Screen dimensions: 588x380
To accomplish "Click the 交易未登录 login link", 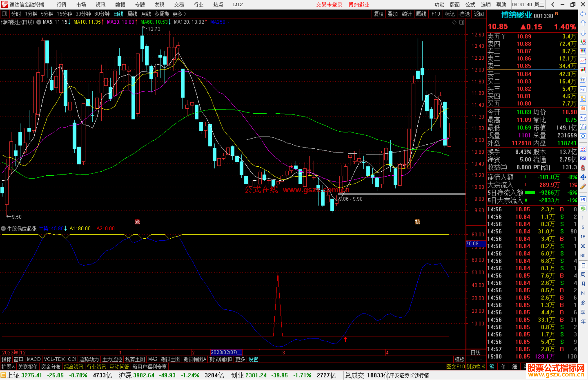I will (329, 5).
